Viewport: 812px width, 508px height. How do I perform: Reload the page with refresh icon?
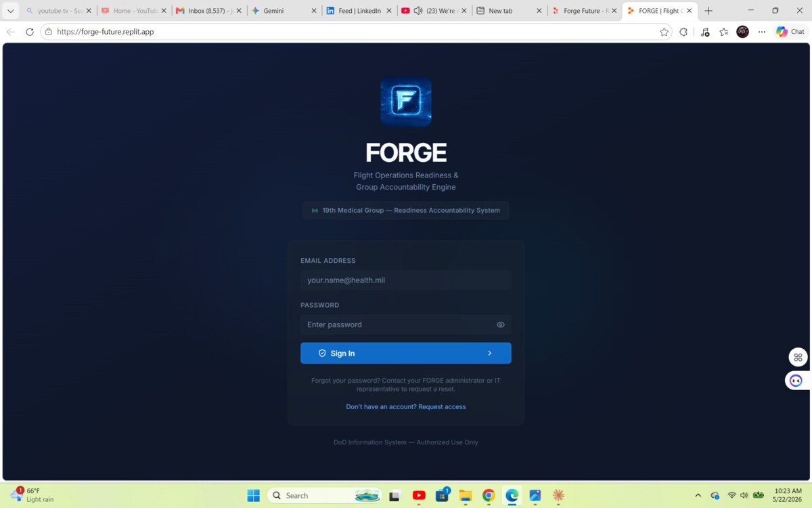[x=29, y=32]
